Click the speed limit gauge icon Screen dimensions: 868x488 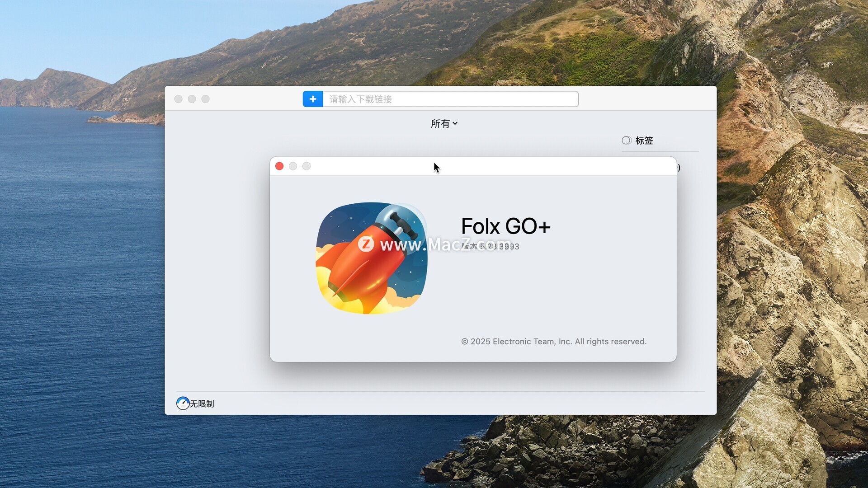point(183,403)
